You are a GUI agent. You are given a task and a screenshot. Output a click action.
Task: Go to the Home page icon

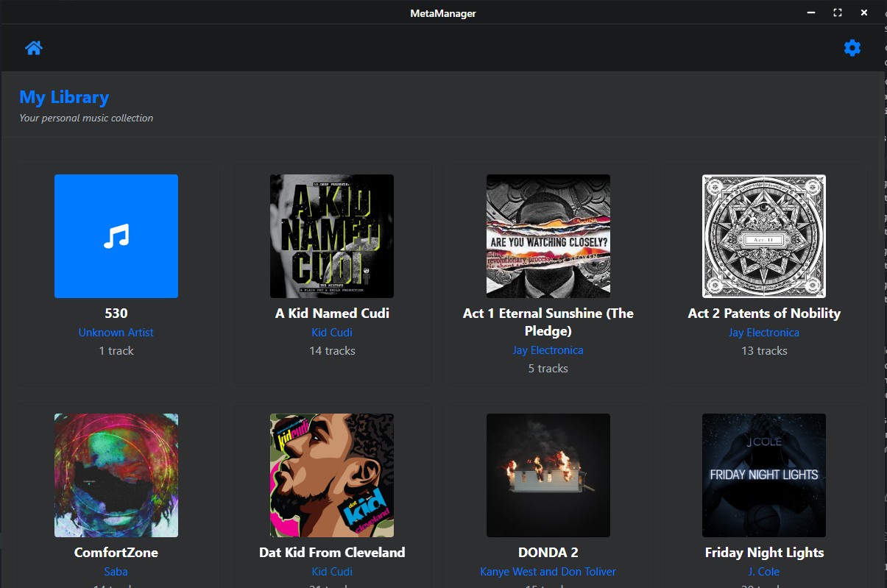pyautogui.click(x=34, y=48)
